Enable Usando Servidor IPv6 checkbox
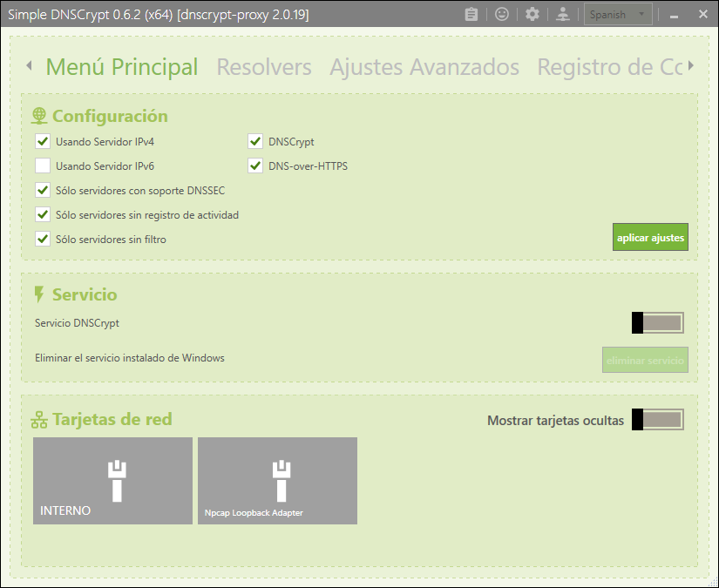This screenshot has height=588, width=719. pyautogui.click(x=43, y=166)
